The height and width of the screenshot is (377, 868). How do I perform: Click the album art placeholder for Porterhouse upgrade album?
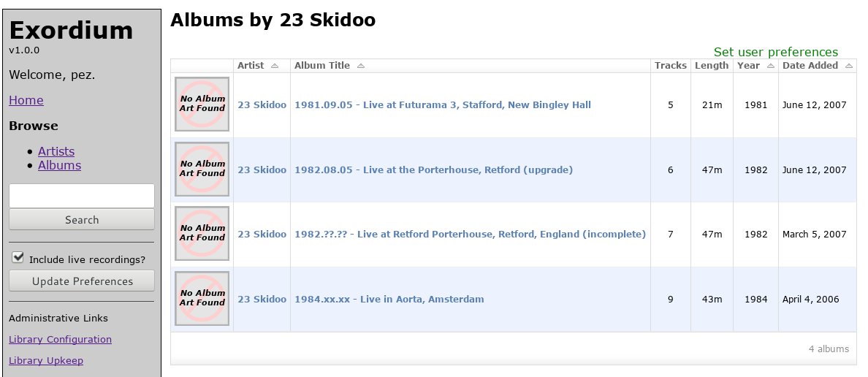point(202,169)
